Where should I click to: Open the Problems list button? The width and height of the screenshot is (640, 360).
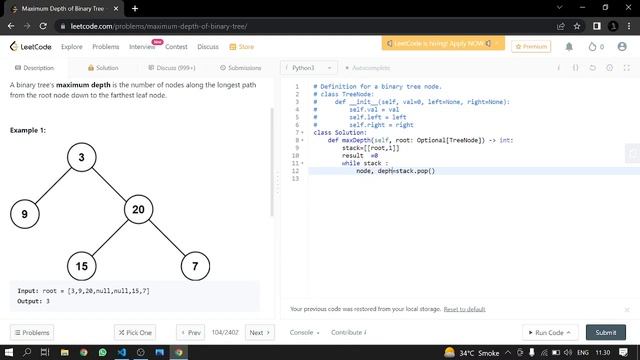(x=32, y=333)
